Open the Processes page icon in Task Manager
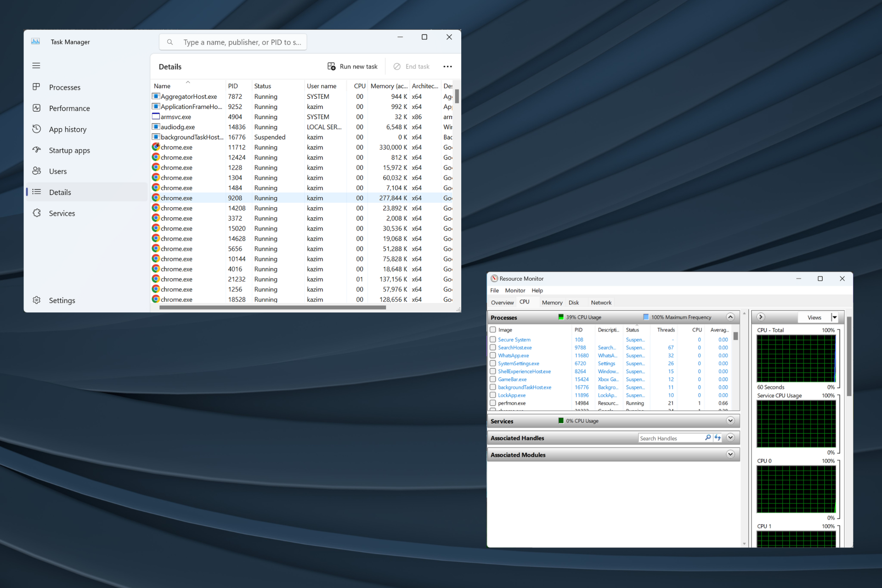 pyautogui.click(x=36, y=87)
